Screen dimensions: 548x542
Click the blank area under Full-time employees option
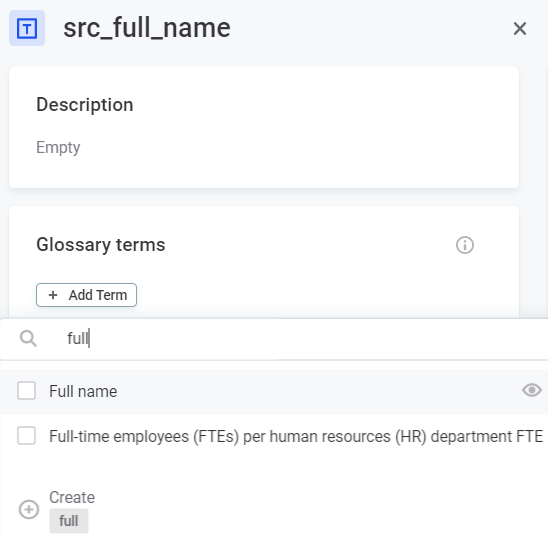click(x=274, y=468)
